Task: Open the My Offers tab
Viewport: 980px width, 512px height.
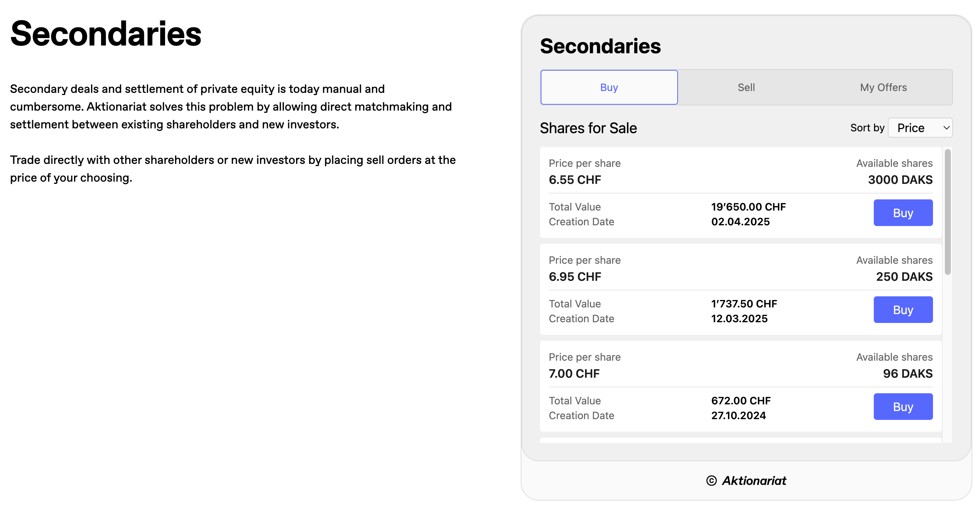Action: (x=883, y=87)
